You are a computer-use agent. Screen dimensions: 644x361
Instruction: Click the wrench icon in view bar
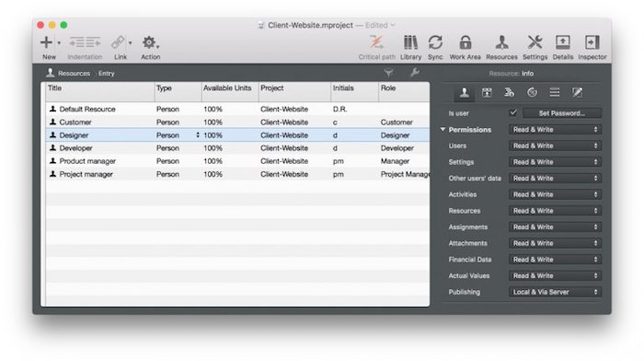tap(414, 73)
